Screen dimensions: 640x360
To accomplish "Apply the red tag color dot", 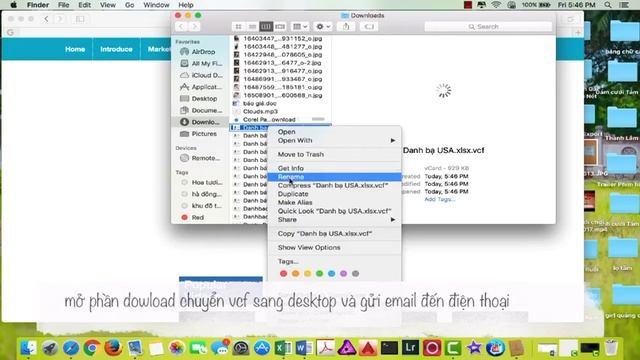I will coord(283,273).
